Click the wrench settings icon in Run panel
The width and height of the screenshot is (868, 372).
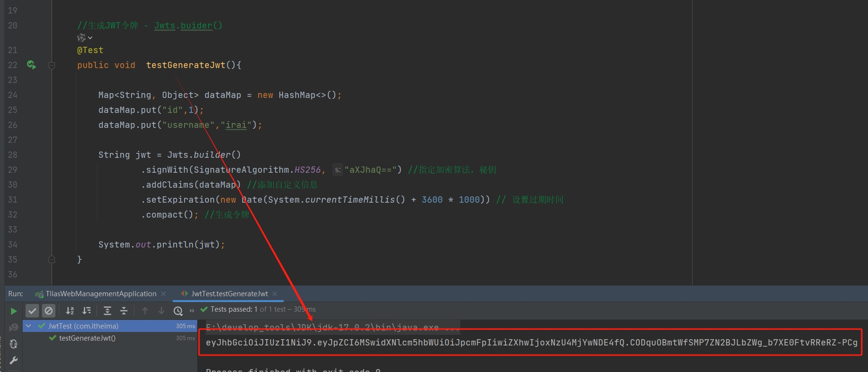pyautogui.click(x=13, y=360)
